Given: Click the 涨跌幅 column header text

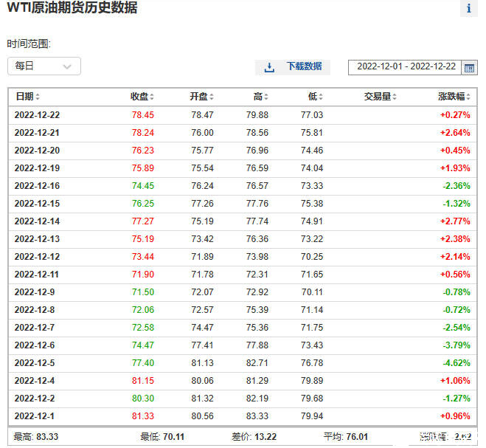Looking at the screenshot, I should [x=451, y=97].
